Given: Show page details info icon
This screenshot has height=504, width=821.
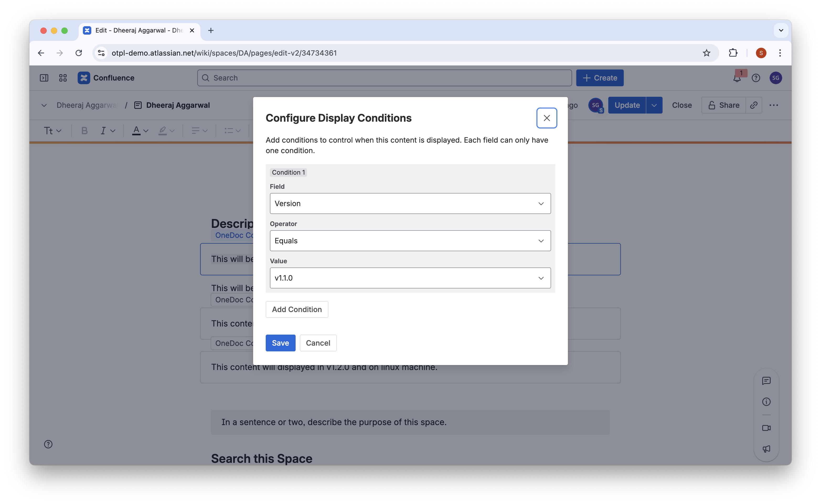Looking at the screenshot, I should 766,402.
